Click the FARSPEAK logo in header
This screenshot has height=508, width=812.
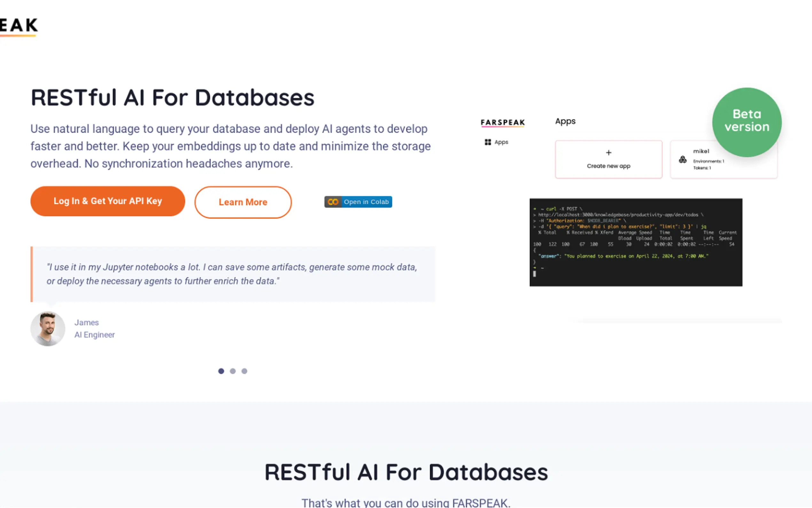(x=19, y=26)
